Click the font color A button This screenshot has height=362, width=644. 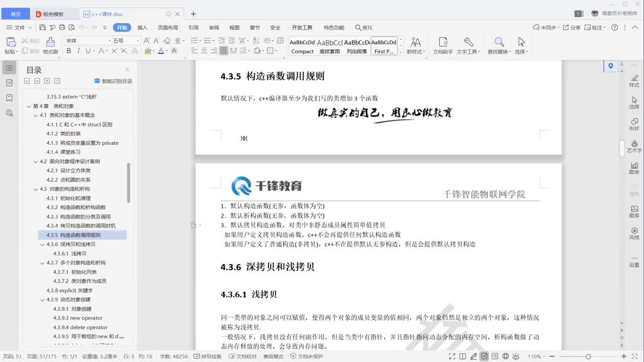[x=160, y=51]
